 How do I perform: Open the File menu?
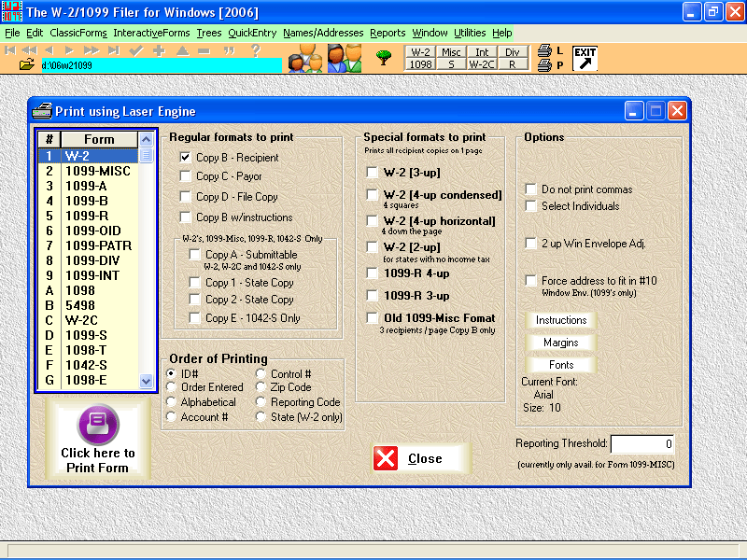[x=12, y=33]
